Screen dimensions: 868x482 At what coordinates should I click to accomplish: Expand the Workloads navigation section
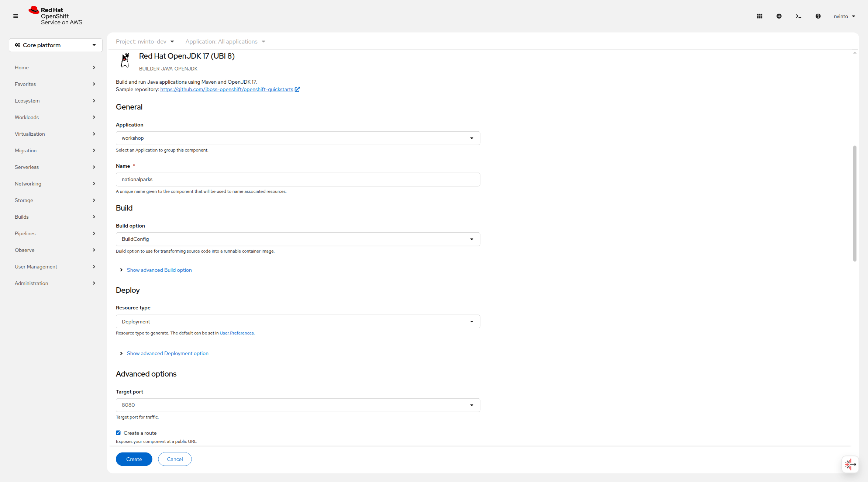55,117
